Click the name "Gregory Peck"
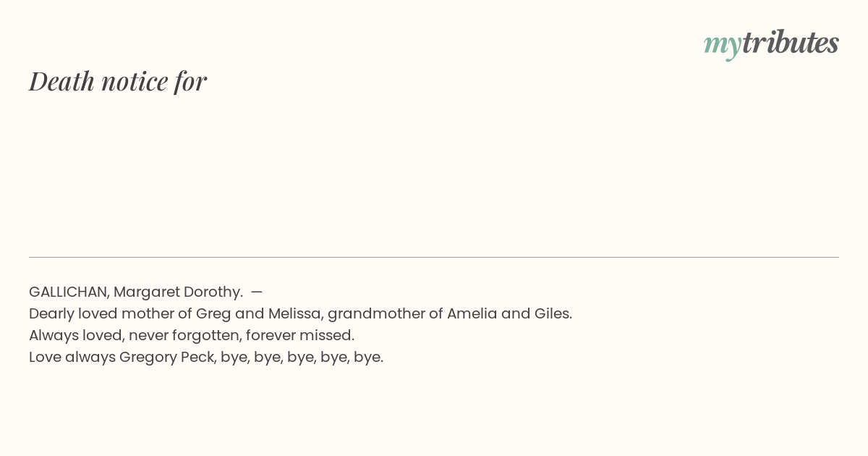 [x=168, y=357]
